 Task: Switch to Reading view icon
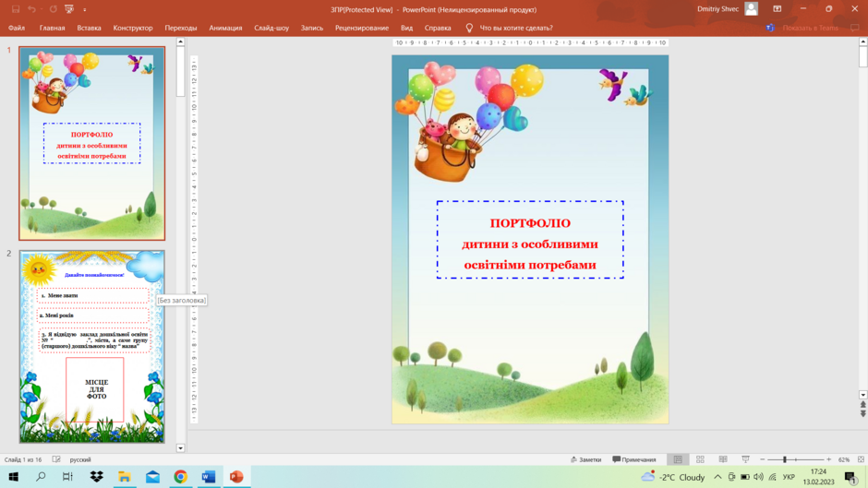click(723, 459)
